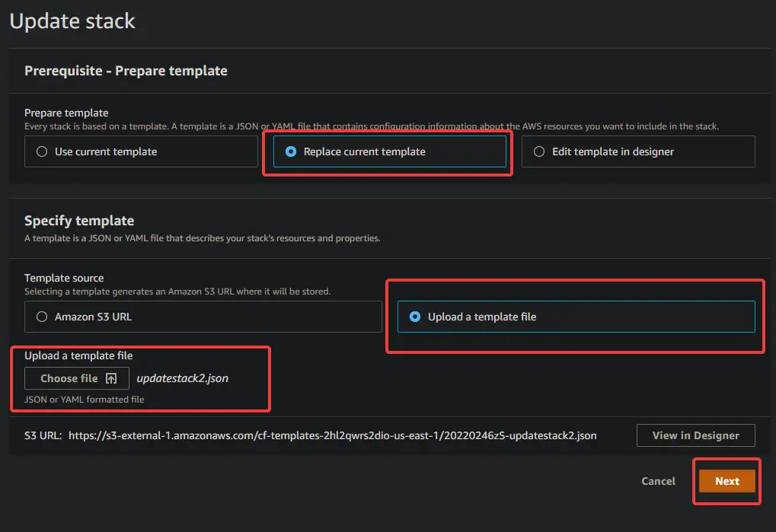Click the Update stack page heading
This screenshot has width=776, height=532.
(72, 21)
